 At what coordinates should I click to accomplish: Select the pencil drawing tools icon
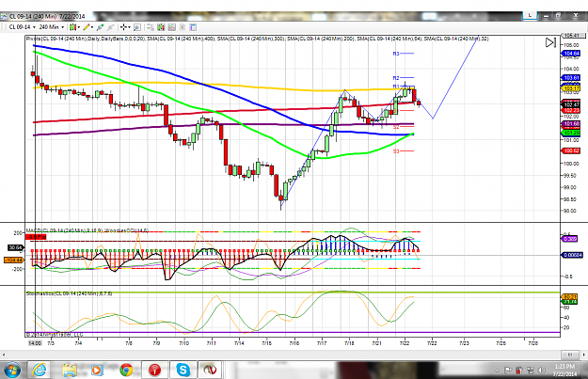coord(87,27)
